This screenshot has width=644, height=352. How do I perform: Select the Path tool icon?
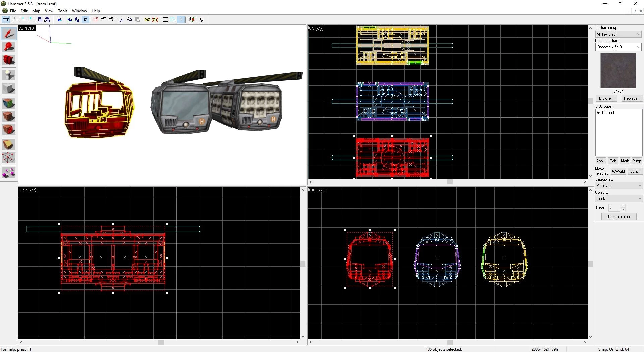tap(9, 172)
